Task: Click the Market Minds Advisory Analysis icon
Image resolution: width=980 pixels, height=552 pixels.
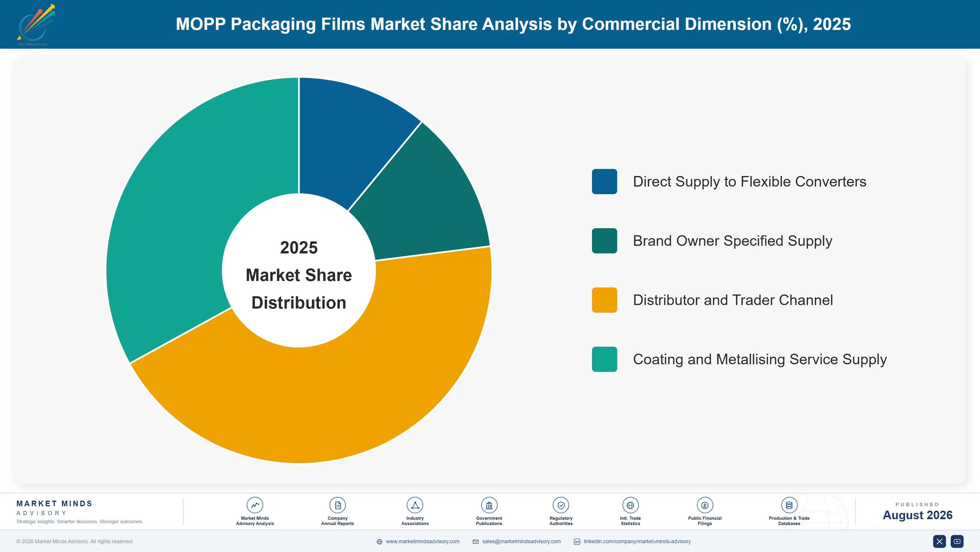Action: (x=254, y=505)
